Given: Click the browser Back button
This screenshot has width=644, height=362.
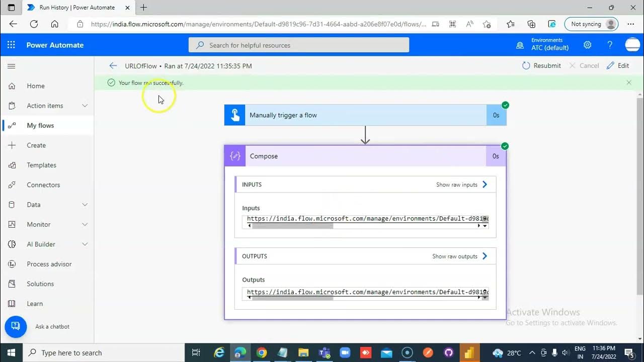Looking at the screenshot, I should (x=13, y=24).
